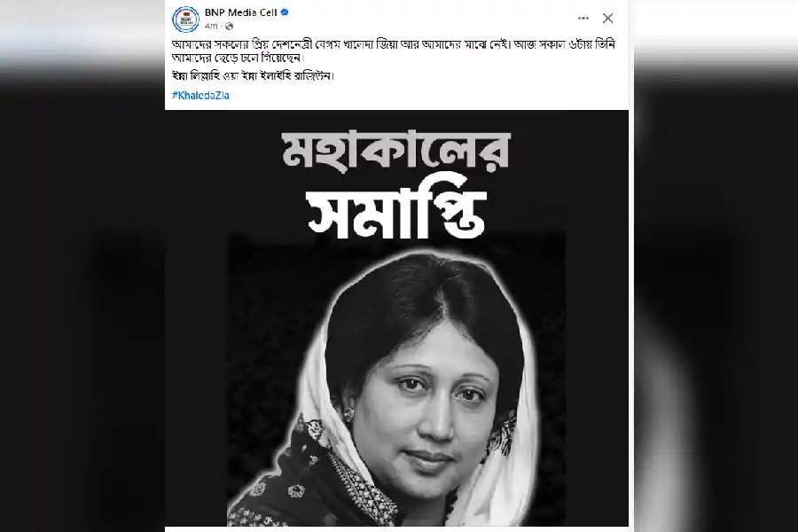This screenshot has width=798, height=532.
Task: Close the post viewer with the X
Action: coord(607,19)
